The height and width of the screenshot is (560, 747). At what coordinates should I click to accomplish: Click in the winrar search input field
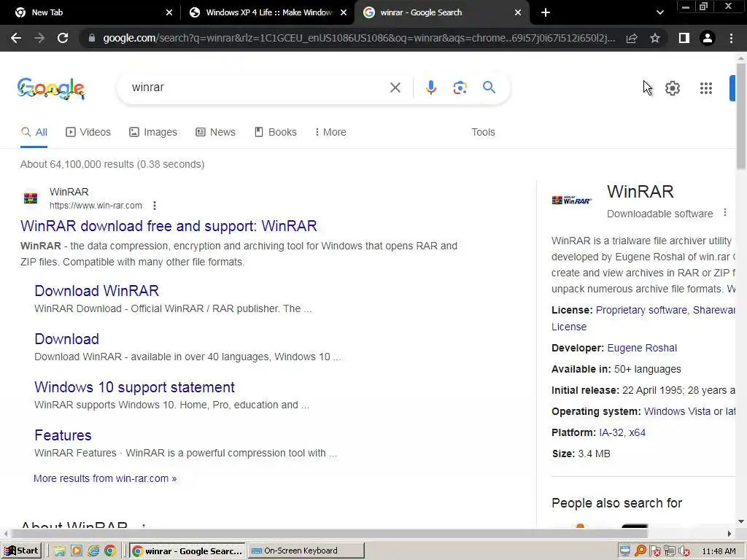258,87
